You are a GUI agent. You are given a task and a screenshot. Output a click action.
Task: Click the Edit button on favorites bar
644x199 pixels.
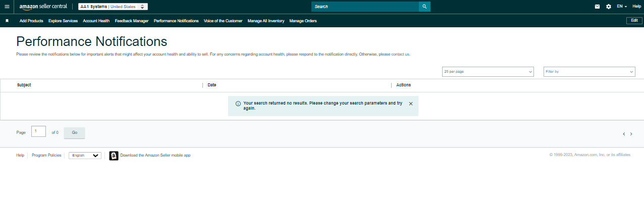(x=634, y=20)
